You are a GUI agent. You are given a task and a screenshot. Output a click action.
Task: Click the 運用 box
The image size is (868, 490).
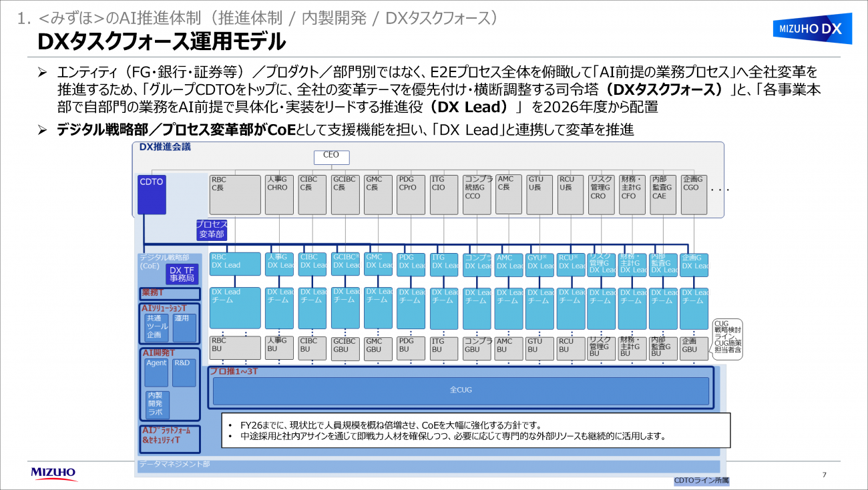[x=184, y=328]
